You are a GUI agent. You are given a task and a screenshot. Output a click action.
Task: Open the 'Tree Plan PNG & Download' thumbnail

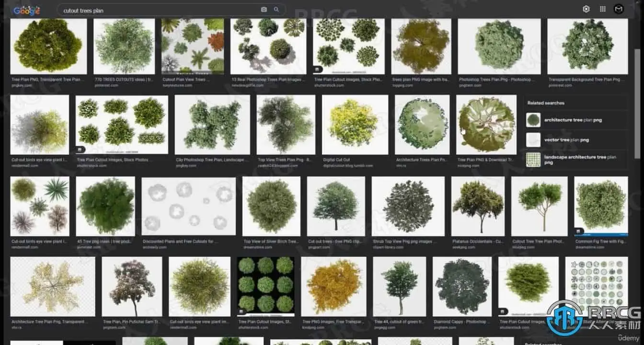[x=486, y=125]
